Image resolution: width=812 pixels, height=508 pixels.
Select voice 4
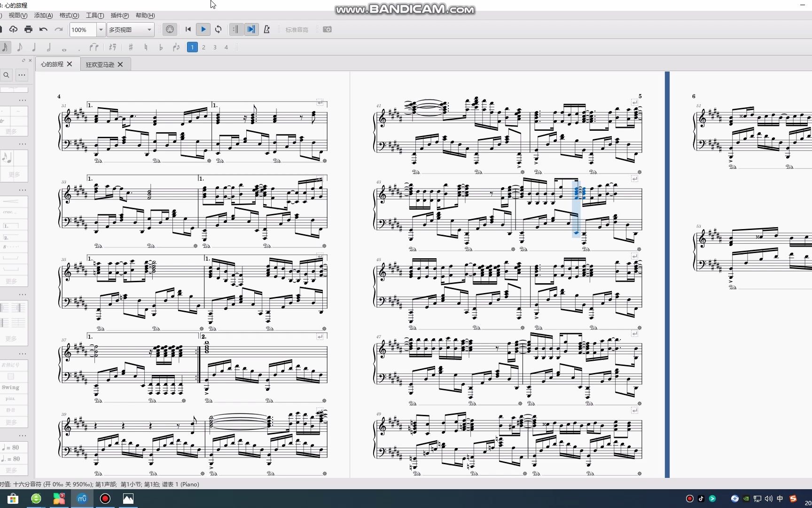pyautogui.click(x=226, y=47)
